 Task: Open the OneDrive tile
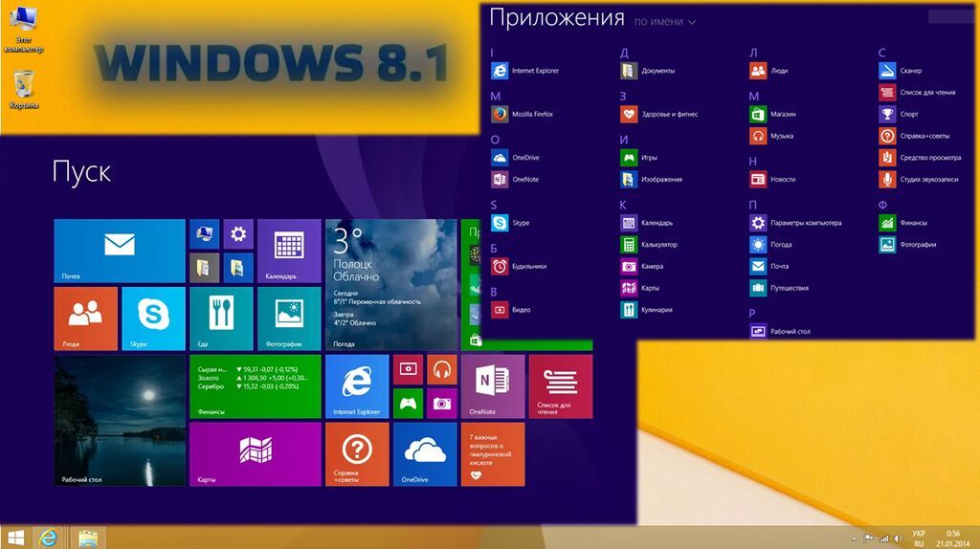(425, 454)
